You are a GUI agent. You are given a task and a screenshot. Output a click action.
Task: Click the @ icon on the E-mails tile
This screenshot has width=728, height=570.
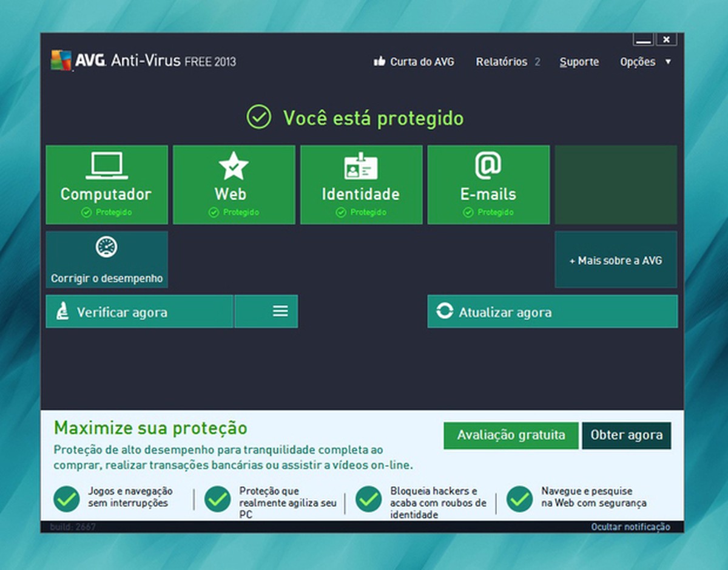(x=488, y=166)
